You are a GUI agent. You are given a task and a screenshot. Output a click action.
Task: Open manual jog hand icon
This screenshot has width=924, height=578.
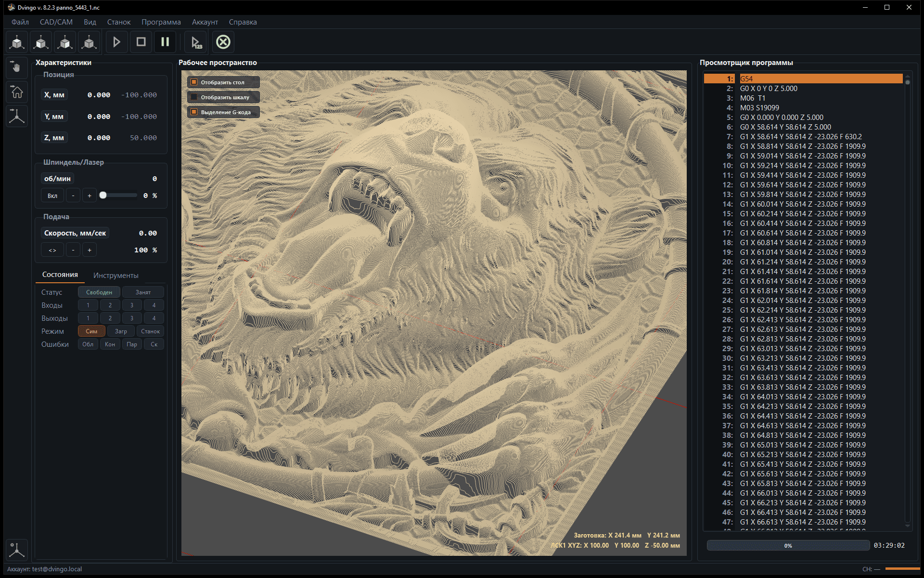16,67
